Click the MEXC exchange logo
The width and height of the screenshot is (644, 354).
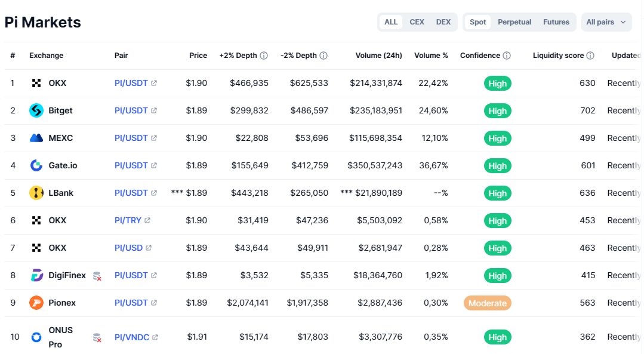(x=36, y=138)
